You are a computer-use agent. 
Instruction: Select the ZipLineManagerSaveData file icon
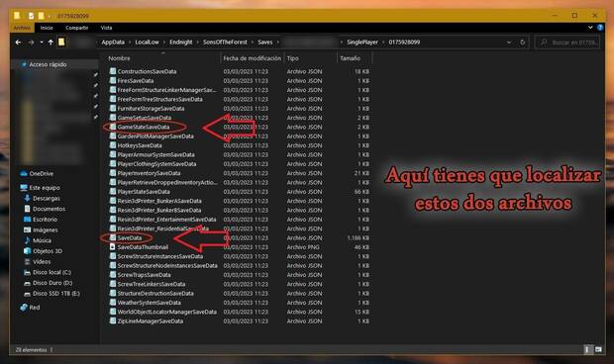click(113, 321)
